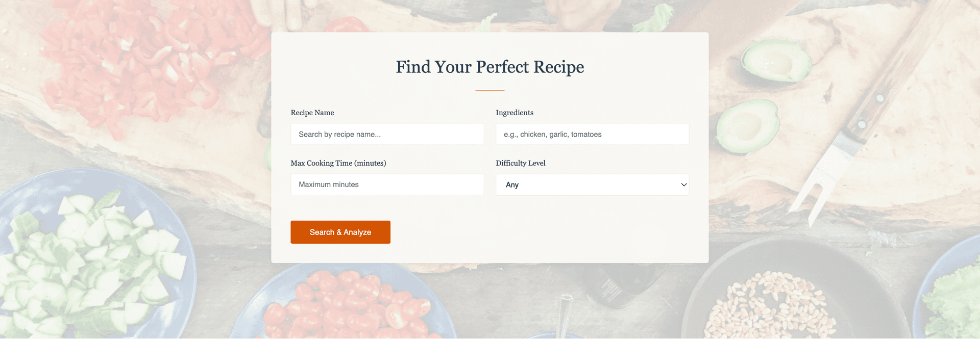Click the Search & Analyze button
980x339 pixels.
coord(340,232)
